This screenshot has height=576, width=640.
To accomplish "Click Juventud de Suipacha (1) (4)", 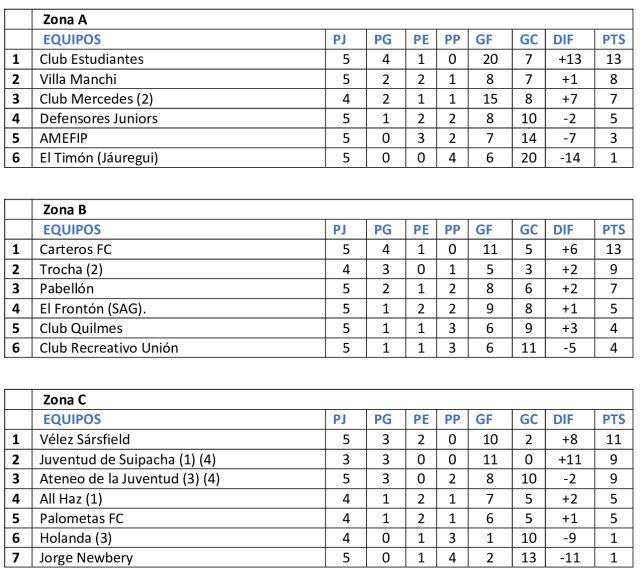I will tap(126, 459).
